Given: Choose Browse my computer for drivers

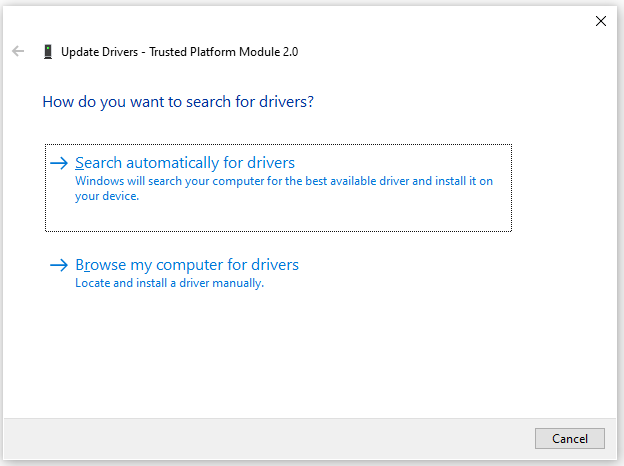Looking at the screenshot, I should 187,265.
